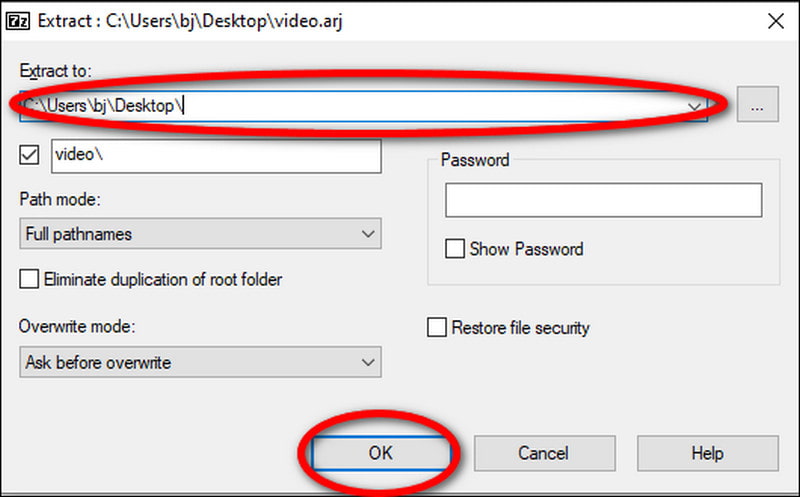This screenshot has width=800, height=497.
Task: Open the Overwrite mode dropdown
Action: (200, 362)
